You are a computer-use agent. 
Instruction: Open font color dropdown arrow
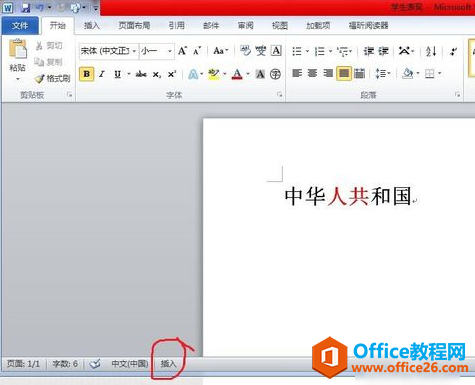point(248,74)
